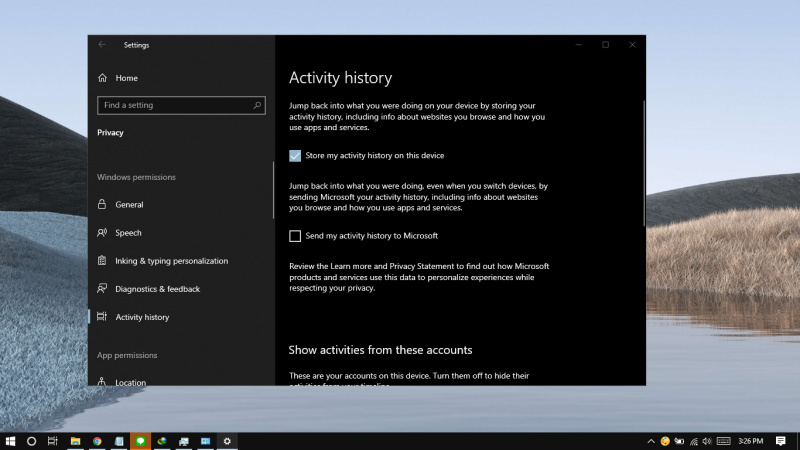
Task: Click the Activity history page heading
Action: pyautogui.click(x=340, y=78)
